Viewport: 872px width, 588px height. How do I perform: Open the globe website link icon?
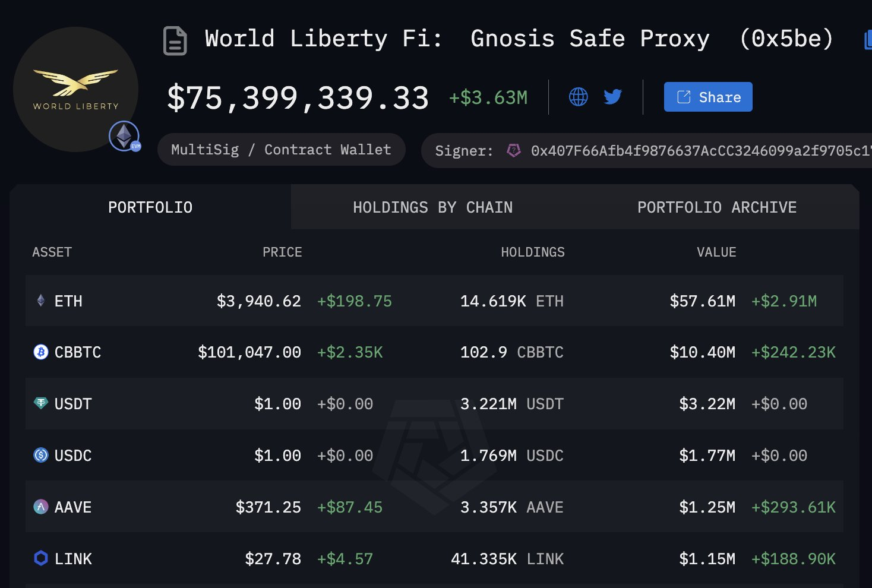click(x=578, y=97)
